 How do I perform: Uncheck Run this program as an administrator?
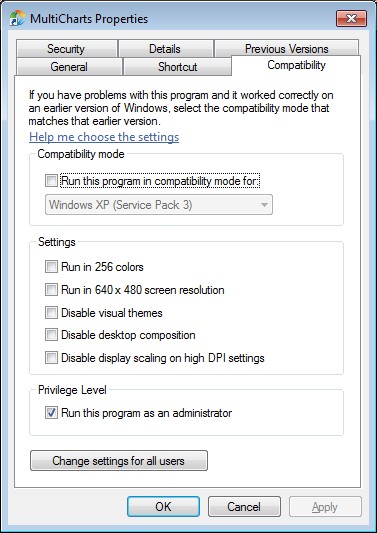click(51, 413)
